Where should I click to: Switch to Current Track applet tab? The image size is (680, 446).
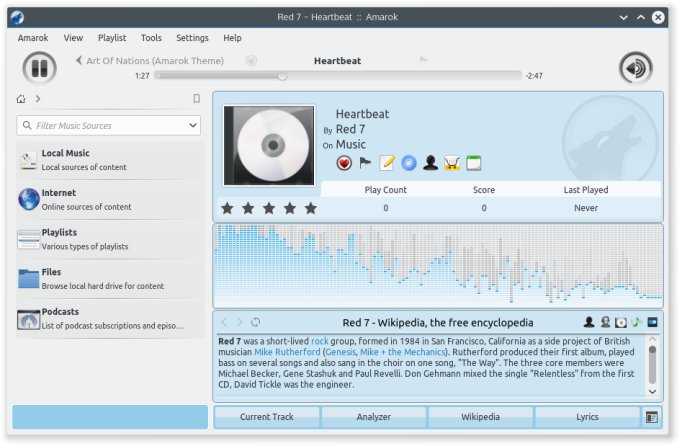tap(267, 417)
